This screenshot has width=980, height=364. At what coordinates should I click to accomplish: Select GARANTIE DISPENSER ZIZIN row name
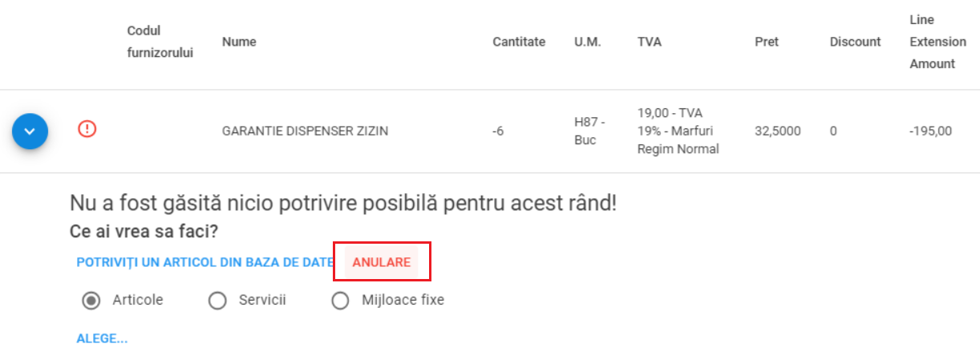[305, 131]
